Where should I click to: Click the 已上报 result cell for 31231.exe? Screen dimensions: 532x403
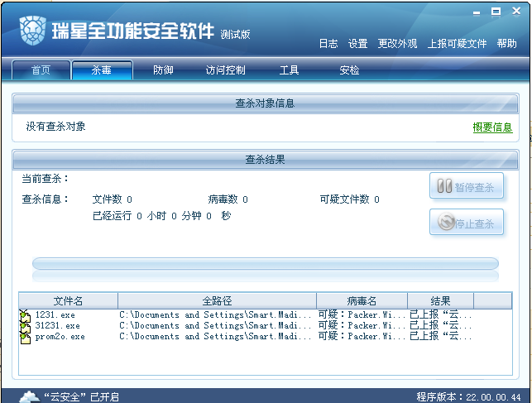coord(440,326)
